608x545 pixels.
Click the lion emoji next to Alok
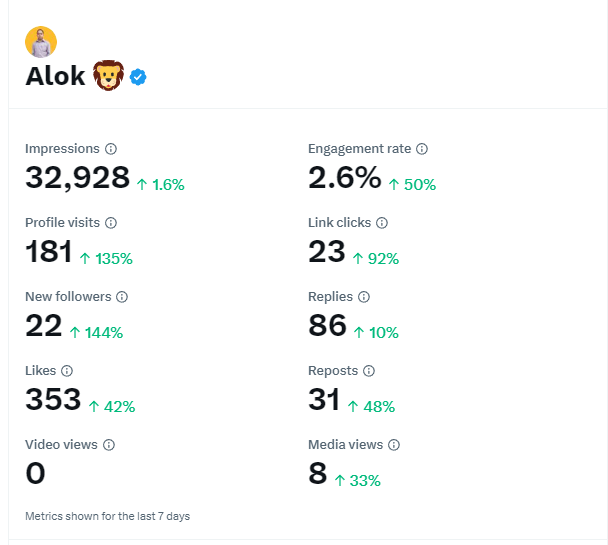click(x=109, y=76)
